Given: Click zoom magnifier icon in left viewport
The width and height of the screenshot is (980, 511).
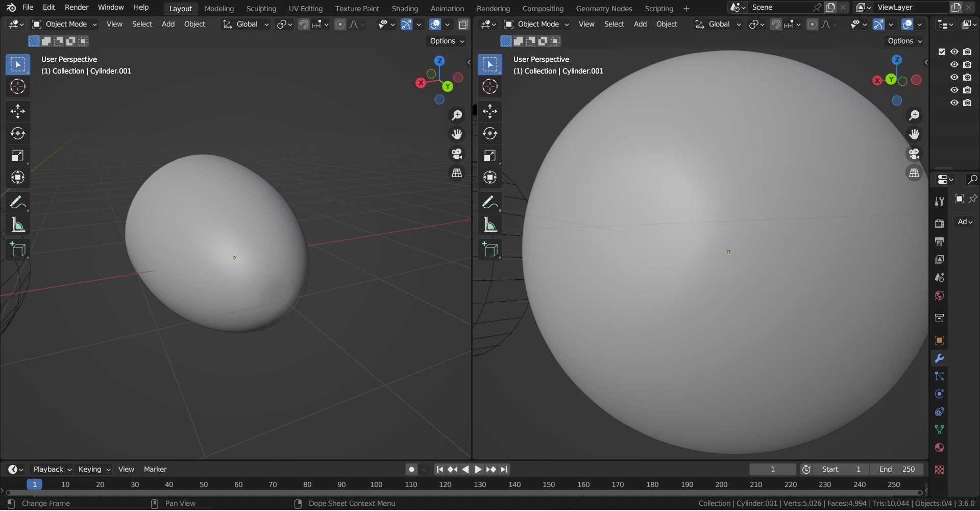Looking at the screenshot, I should click(457, 115).
